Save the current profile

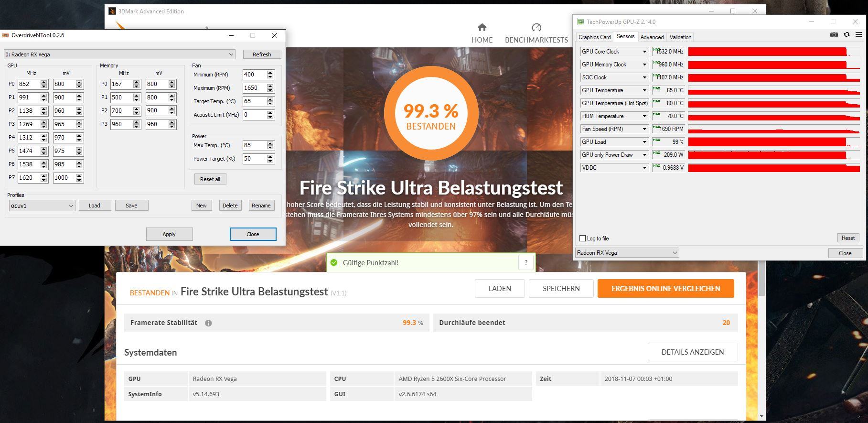[x=131, y=206]
